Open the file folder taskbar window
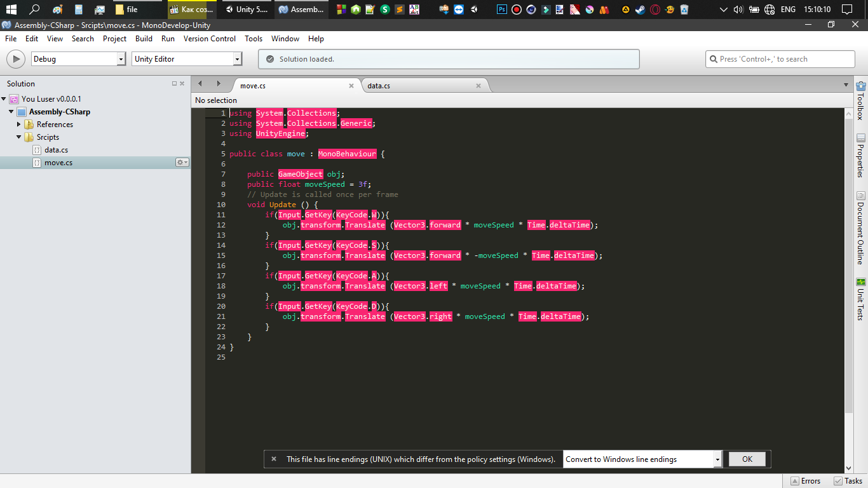The height and width of the screenshot is (488, 868). pyautogui.click(x=138, y=10)
